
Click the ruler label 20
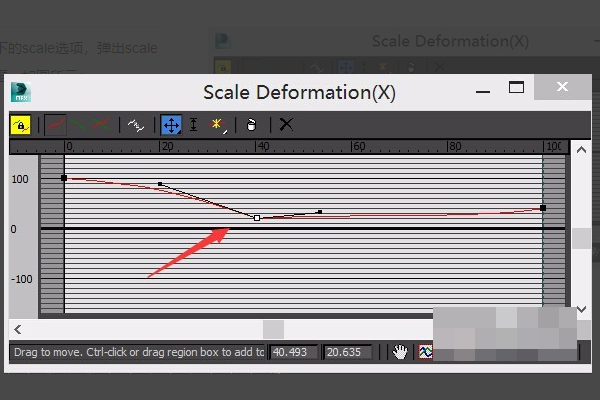point(168,146)
